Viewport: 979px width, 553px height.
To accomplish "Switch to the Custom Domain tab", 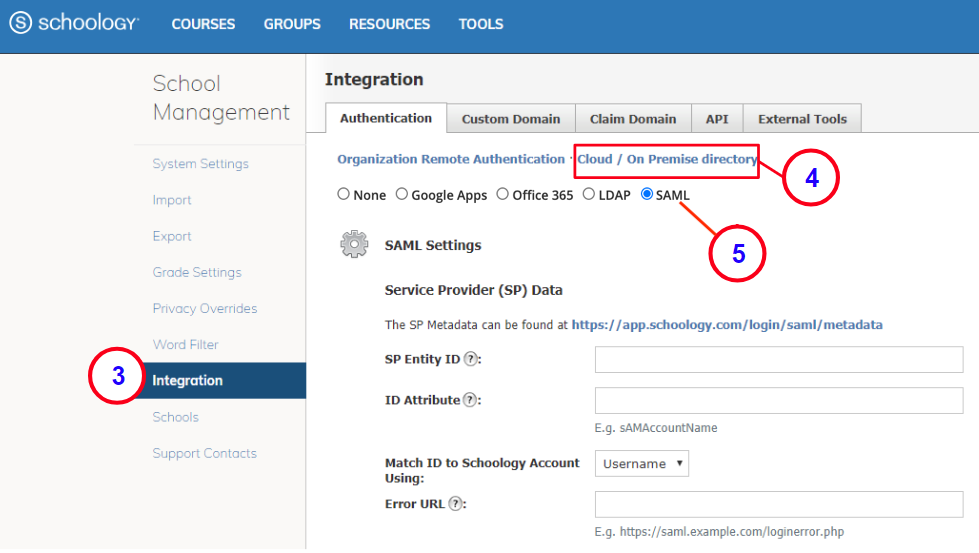I will [511, 119].
